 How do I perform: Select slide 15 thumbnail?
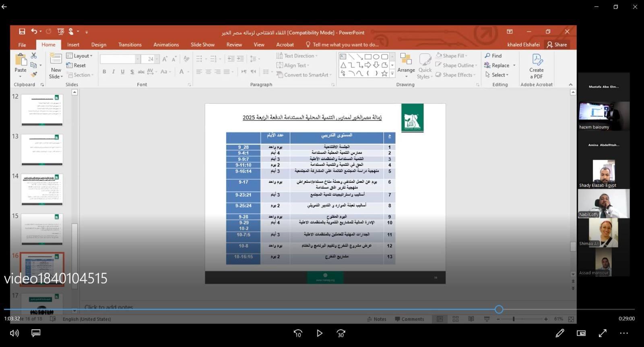pos(42,229)
